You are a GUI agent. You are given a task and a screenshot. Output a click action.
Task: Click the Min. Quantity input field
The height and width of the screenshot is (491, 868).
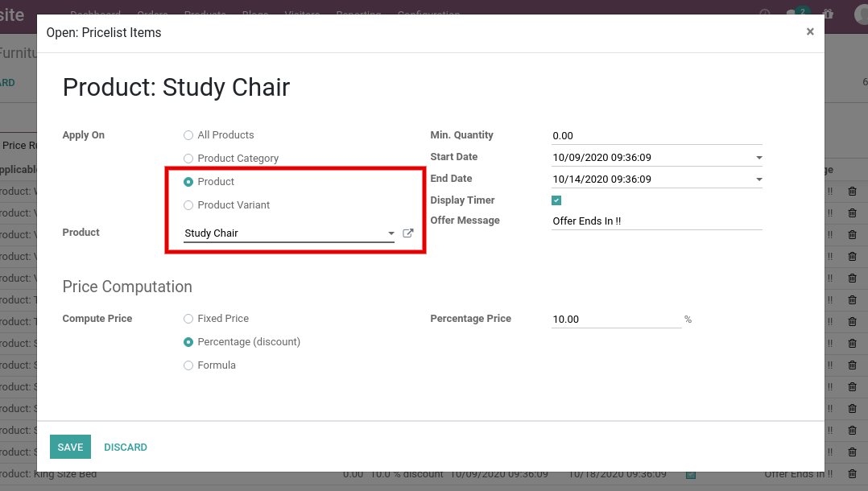pyautogui.click(x=656, y=136)
